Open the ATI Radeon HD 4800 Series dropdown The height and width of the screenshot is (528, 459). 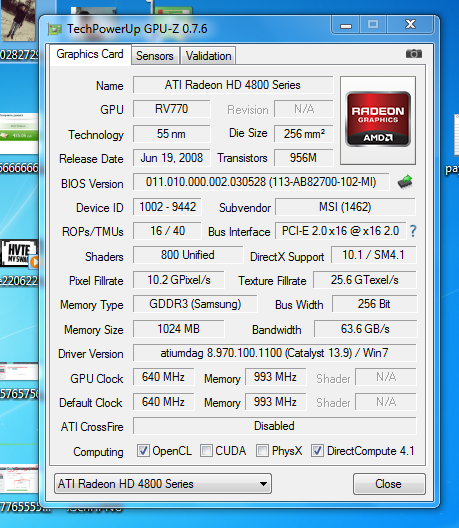(163, 484)
